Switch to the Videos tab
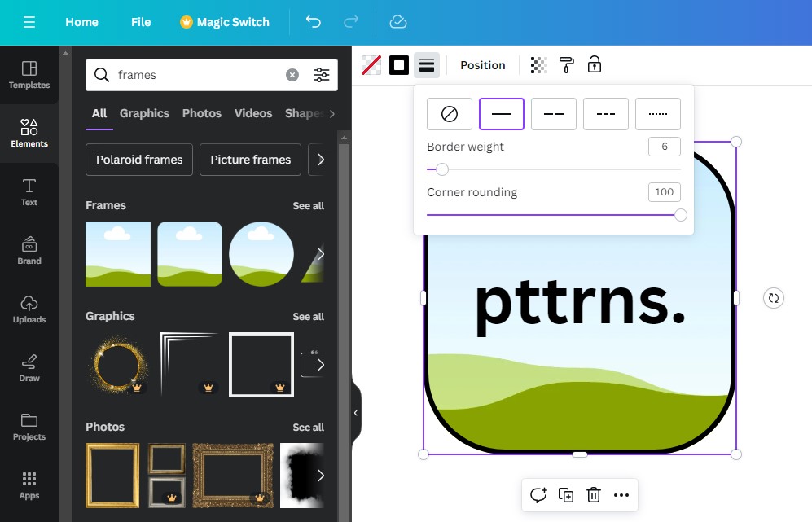 point(252,113)
